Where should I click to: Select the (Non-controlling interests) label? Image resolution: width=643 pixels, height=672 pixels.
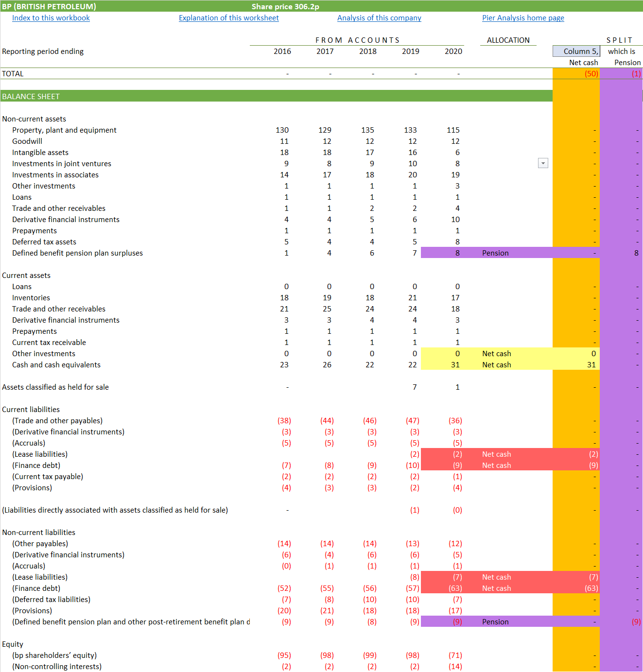click(x=57, y=667)
